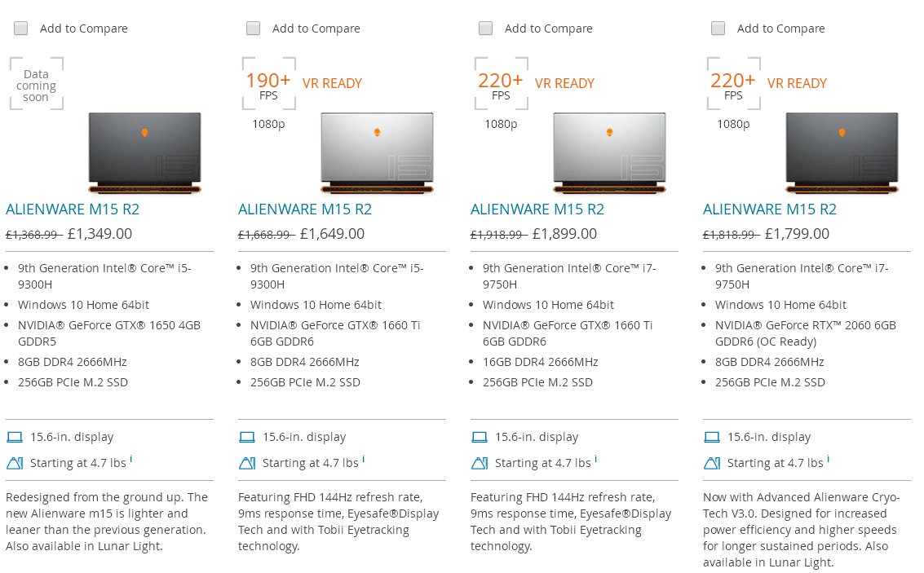Click laptop image of the GTX 1650 model

144,152
